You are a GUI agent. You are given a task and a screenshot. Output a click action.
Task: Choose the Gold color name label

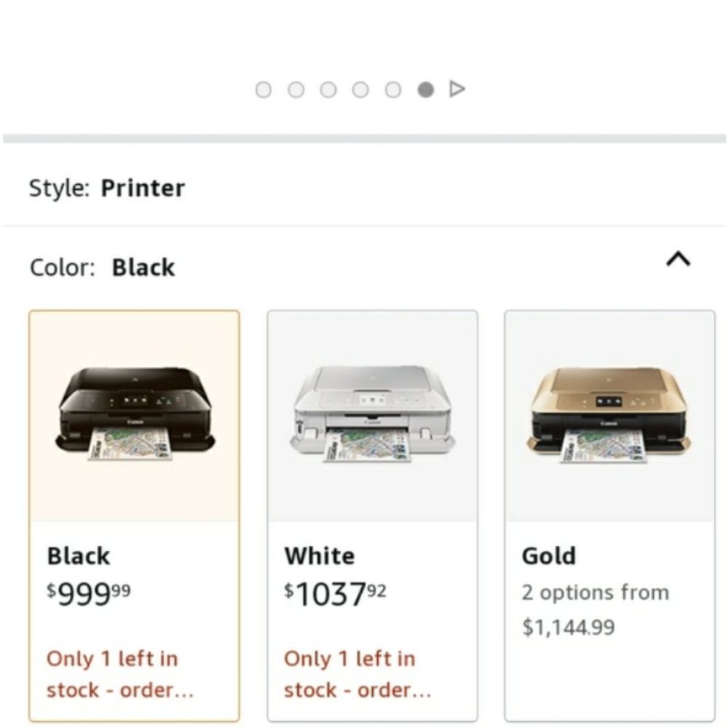tap(549, 556)
